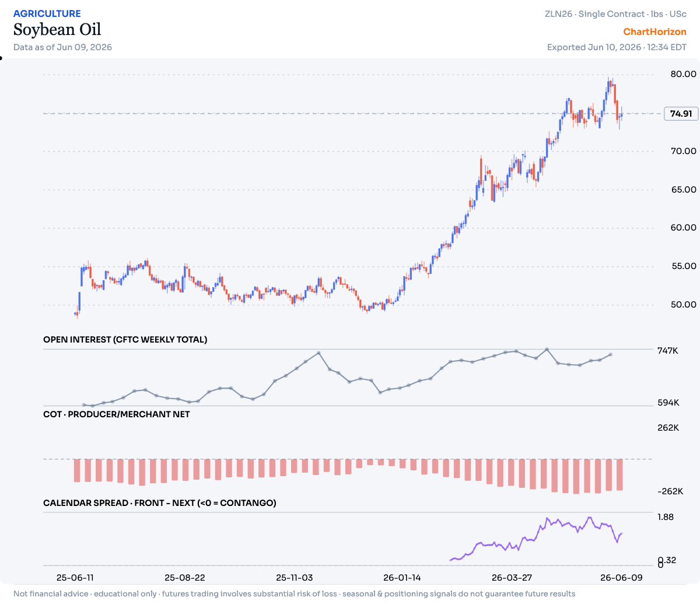Click the final data point on open interest line
The width and height of the screenshot is (700, 604).
[x=611, y=354]
